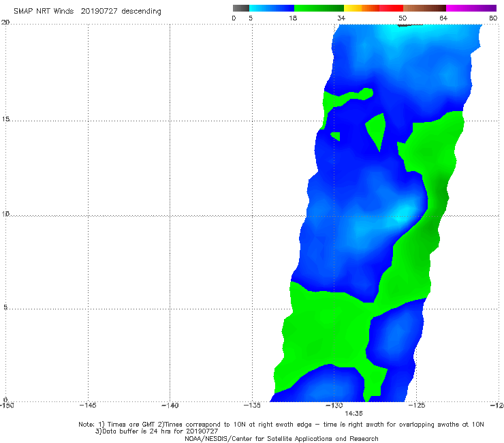Viewport: 504px width, 443px height.
Task: Click the color bar label '64'
Action: tap(443, 18)
